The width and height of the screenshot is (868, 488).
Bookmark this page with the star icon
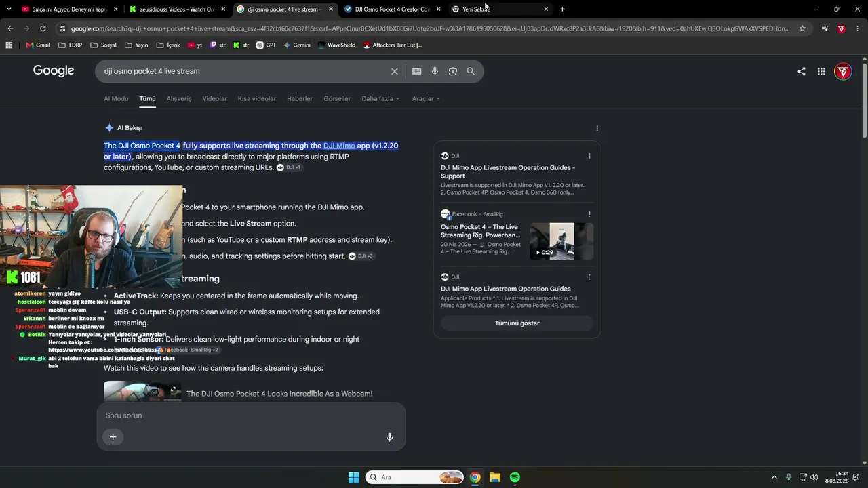[802, 28]
